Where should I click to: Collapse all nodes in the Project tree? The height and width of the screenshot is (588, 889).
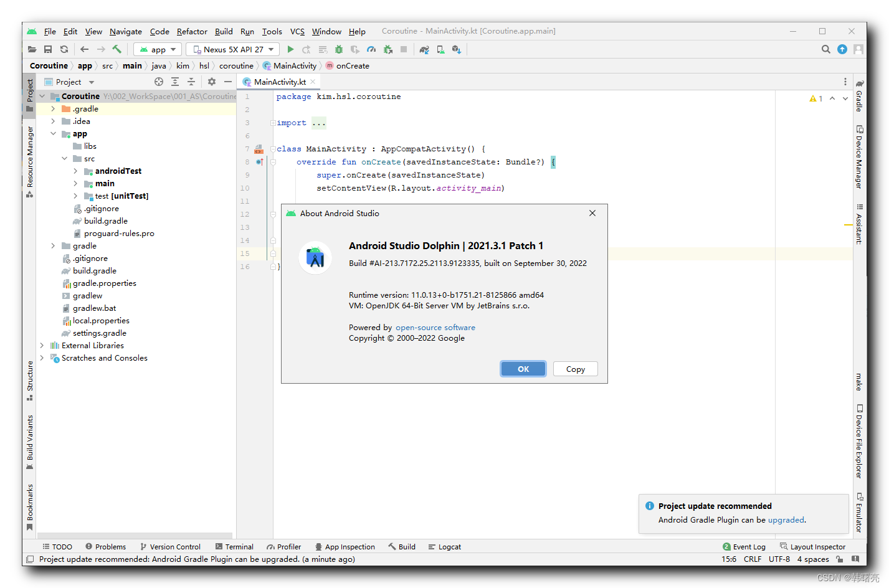click(x=191, y=82)
